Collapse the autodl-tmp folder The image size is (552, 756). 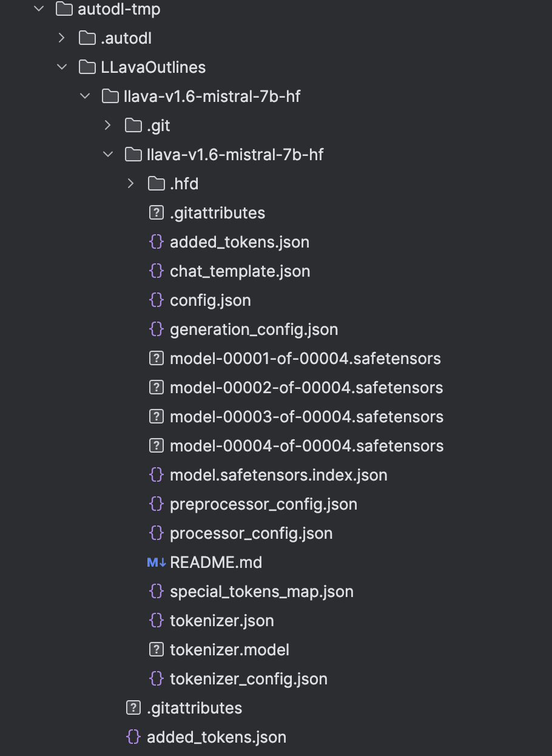click(x=39, y=9)
